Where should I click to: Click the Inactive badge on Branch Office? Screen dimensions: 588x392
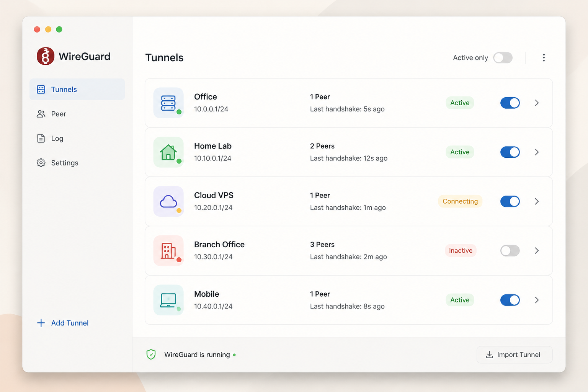[461, 251]
